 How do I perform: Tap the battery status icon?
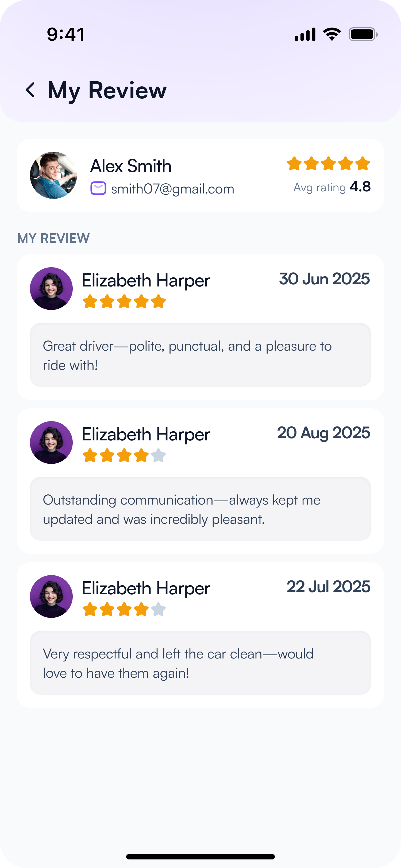click(363, 34)
